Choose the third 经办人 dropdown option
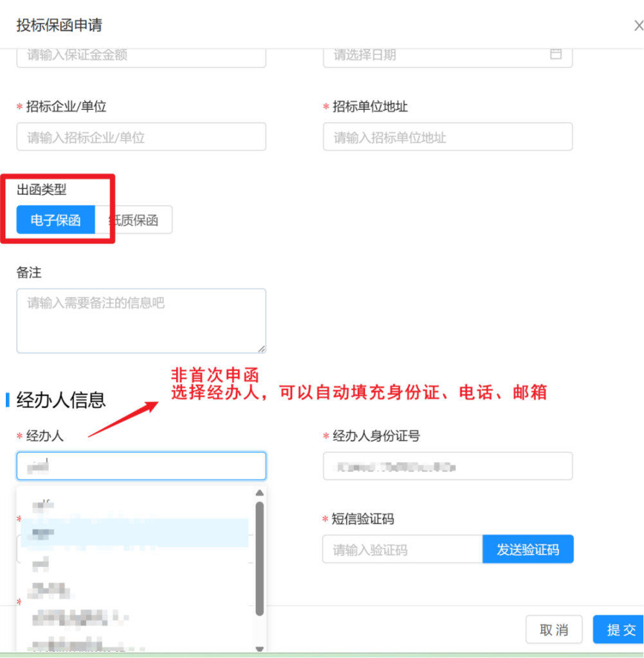Image resolution: width=644 pixels, height=658 pixels. pos(134,563)
